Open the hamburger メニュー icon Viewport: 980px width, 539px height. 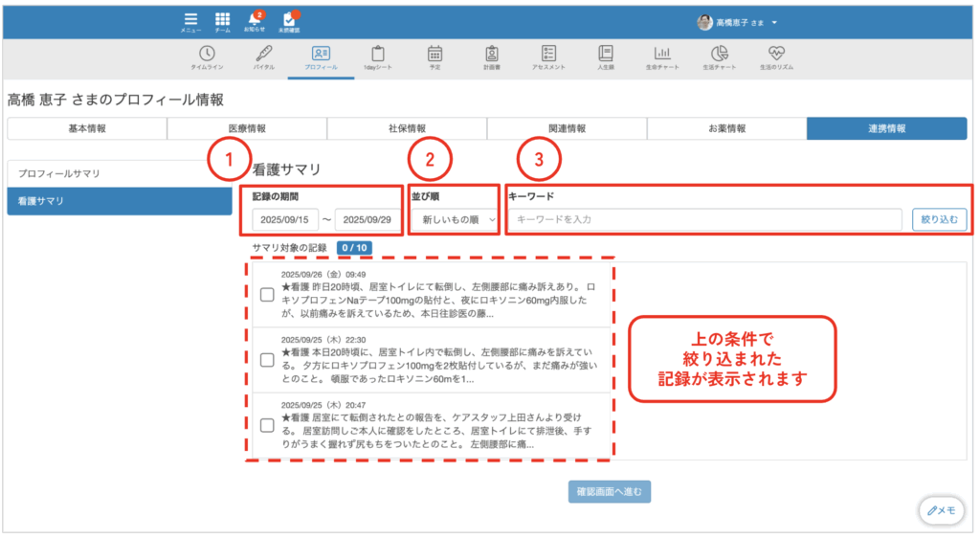click(x=190, y=21)
